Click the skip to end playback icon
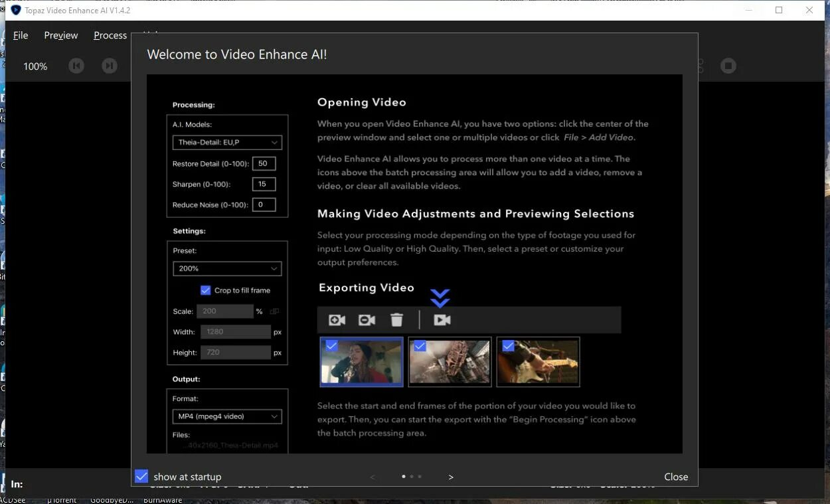The image size is (830, 504). (110, 66)
